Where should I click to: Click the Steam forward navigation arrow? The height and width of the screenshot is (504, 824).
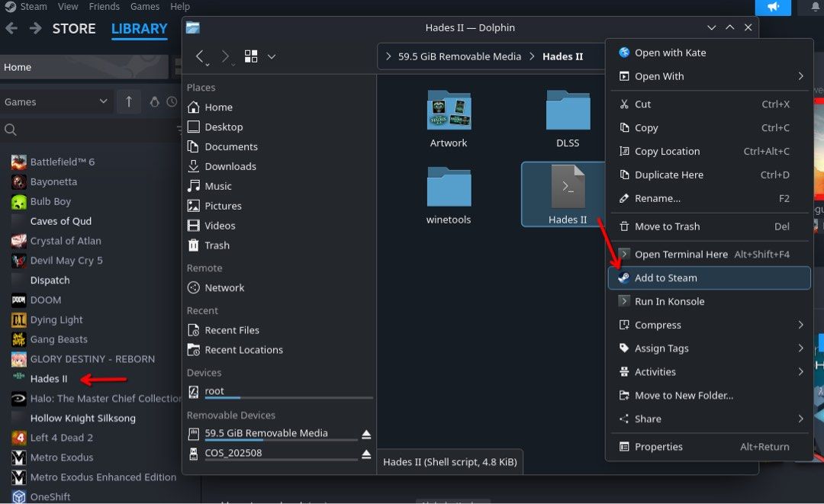[35, 28]
